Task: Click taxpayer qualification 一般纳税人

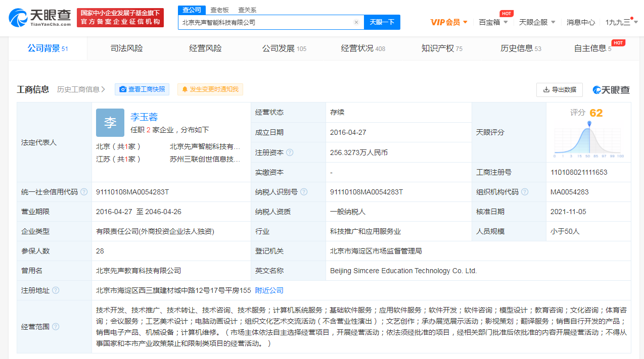Action: click(x=348, y=212)
